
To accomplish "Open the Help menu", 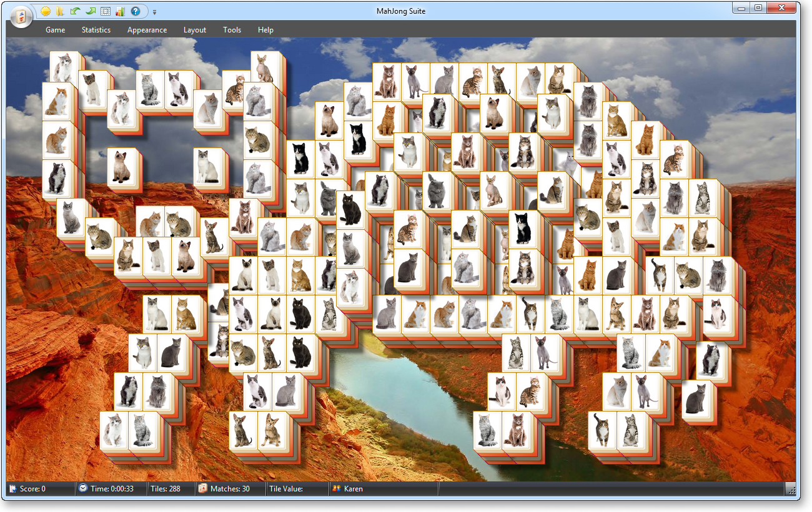I will tap(265, 29).
